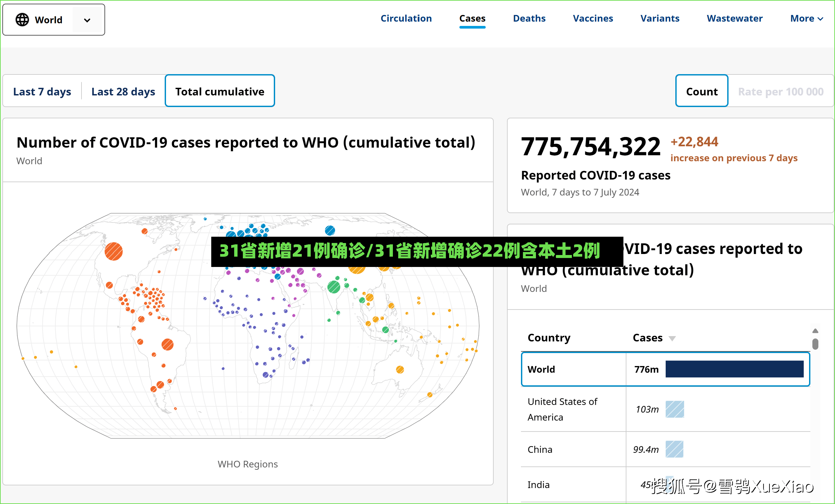This screenshot has width=835, height=504.
Task: Click the United States 103m hatched bar
Action: point(674,409)
